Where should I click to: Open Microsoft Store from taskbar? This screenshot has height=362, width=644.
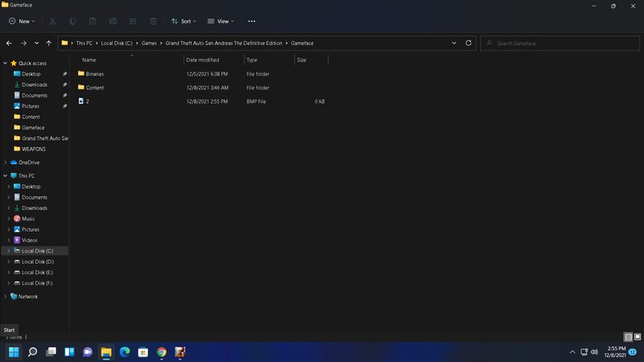pos(143,352)
